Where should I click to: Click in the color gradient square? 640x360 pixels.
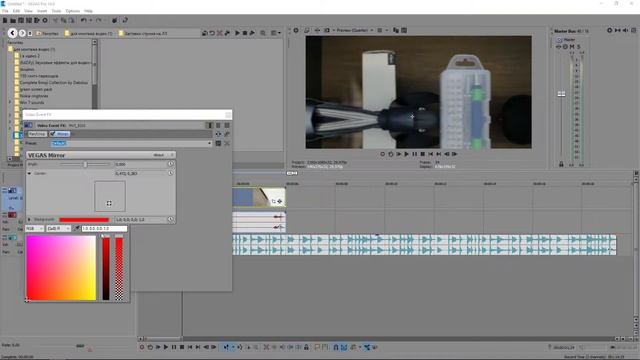61,268
